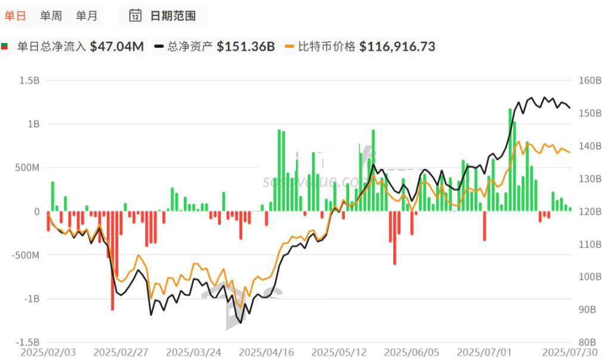Screen dimensions: 614x364
Task: Toggle the 比特币价格 legend series
Action: click(x=360, y=47)
